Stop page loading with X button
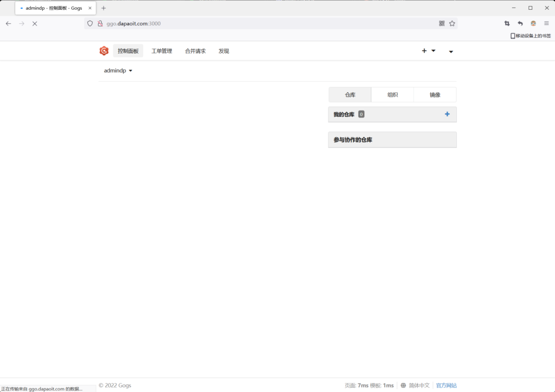The width and height of the screenshot is (555, 392). (x=35, y=24)
